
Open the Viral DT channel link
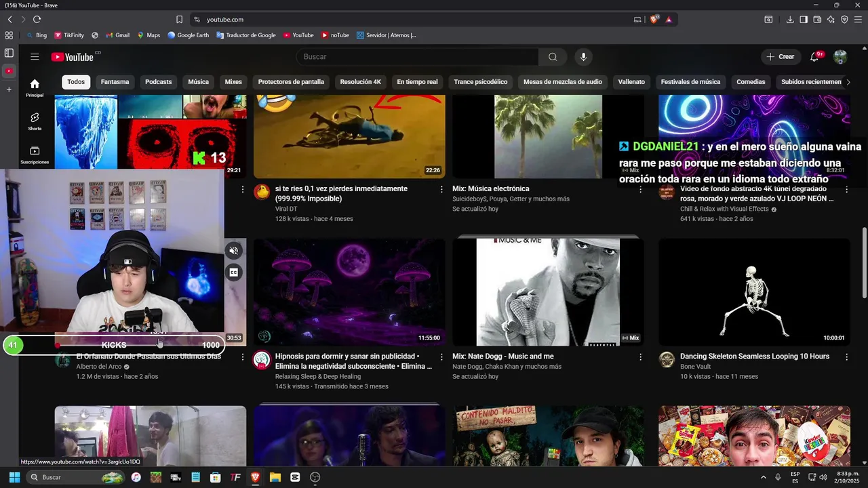point(286,209)
